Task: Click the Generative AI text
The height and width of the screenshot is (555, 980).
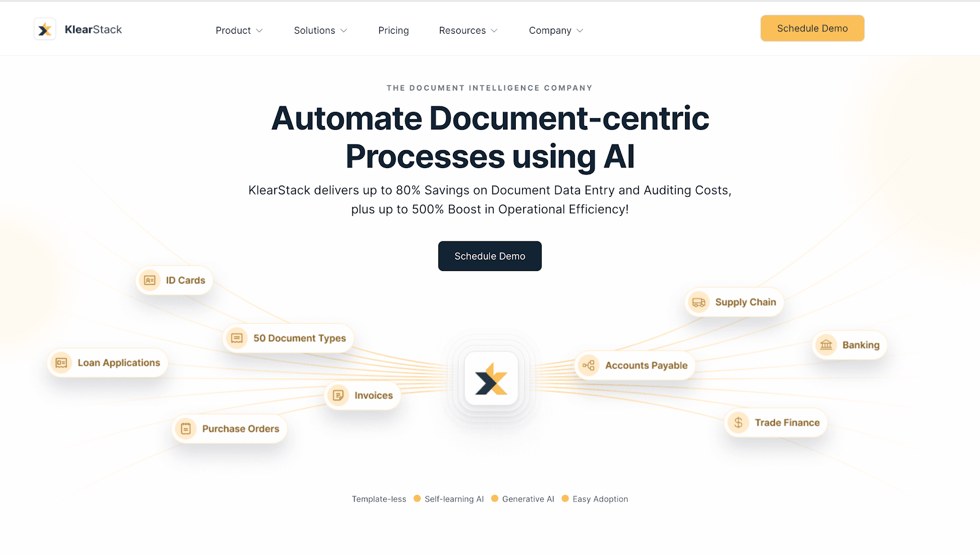Action: (x=528, y=499)
